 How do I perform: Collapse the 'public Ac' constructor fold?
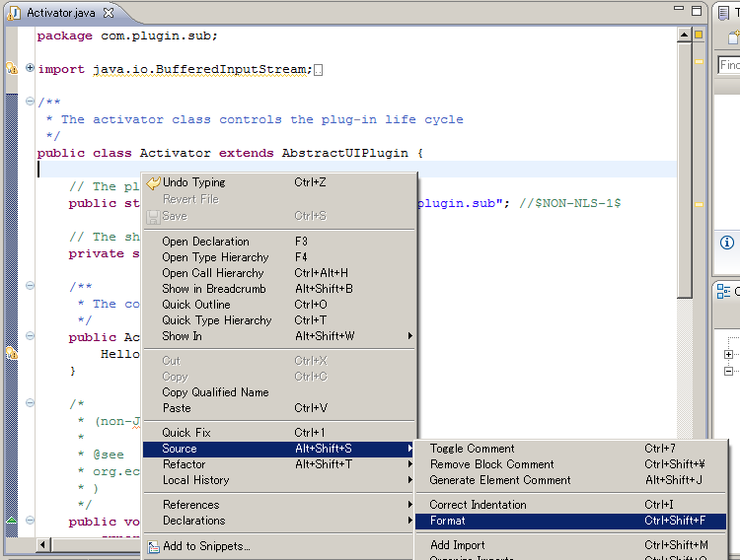(30, 336)
